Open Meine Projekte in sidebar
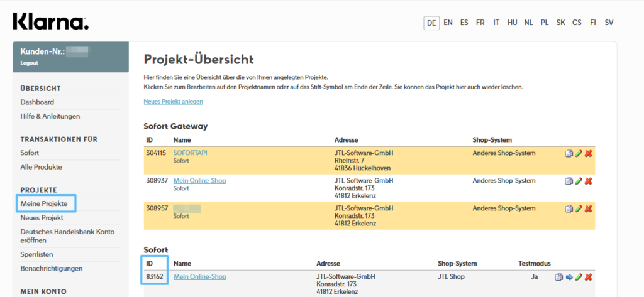The image size is (644, 297). pos(44,203)
